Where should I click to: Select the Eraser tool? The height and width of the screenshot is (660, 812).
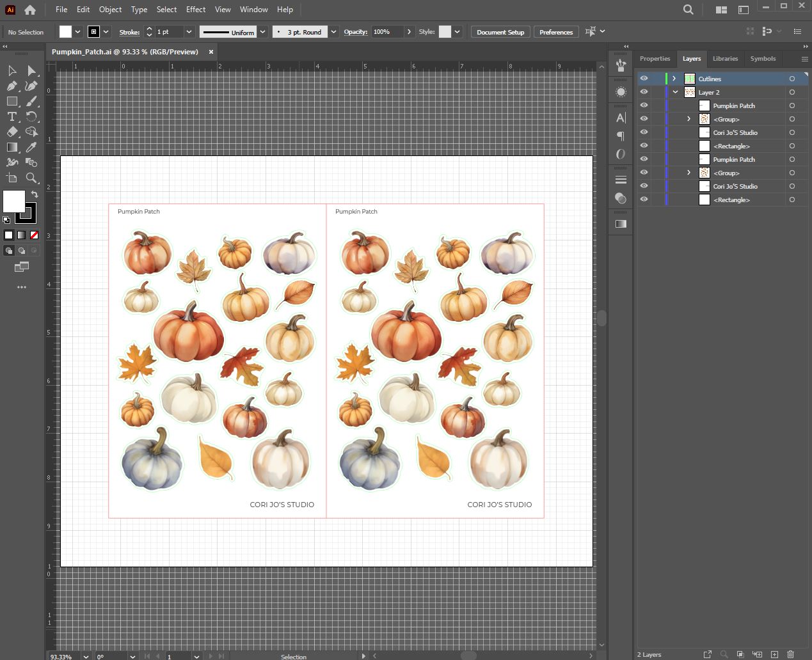coord(12,132)
